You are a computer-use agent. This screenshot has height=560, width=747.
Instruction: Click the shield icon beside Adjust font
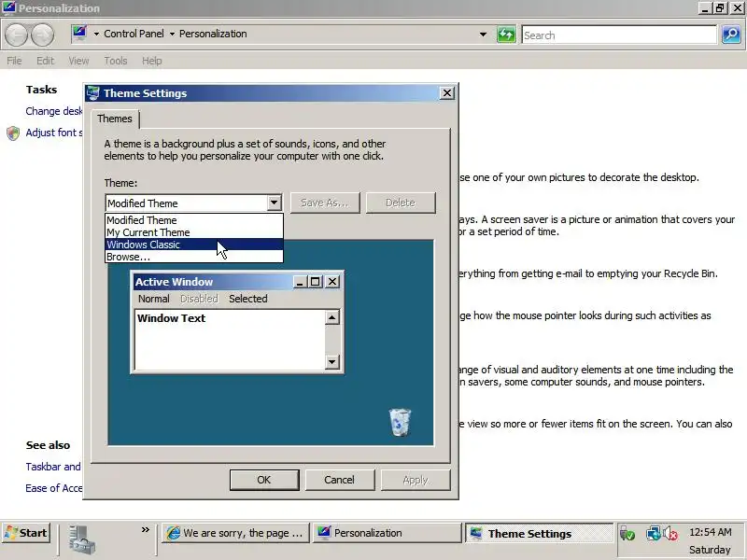(x=13, y=133)
